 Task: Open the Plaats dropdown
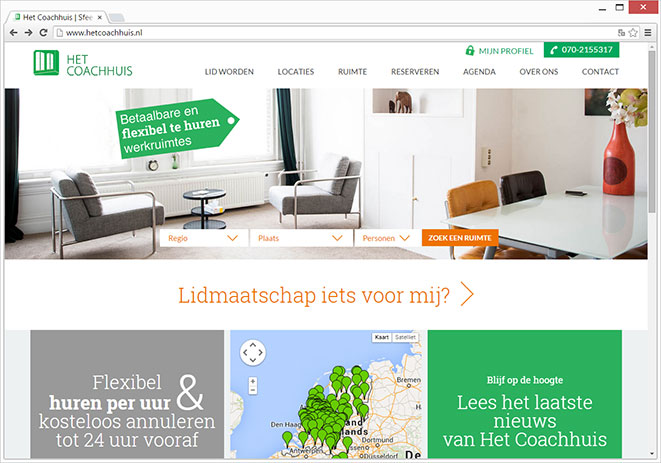point(301,238)
